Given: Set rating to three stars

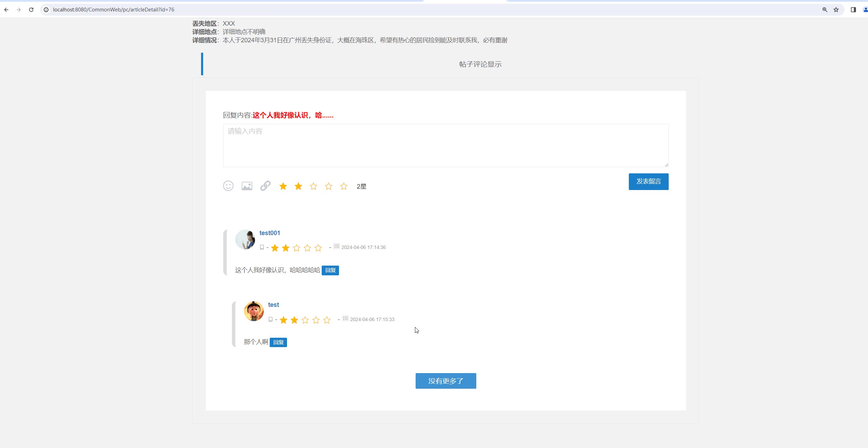Looking at the screenshot, I should [x=313, y=187].
